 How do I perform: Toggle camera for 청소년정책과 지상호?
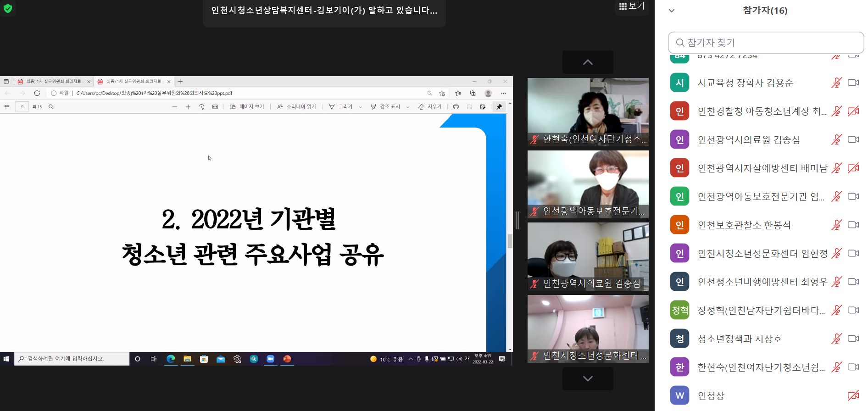point(853,339)
